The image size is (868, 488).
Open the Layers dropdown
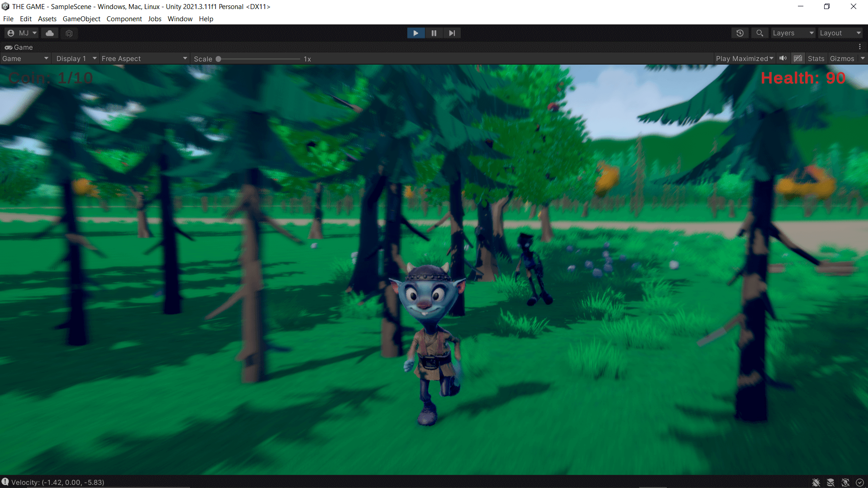click(x=793, y=33)
